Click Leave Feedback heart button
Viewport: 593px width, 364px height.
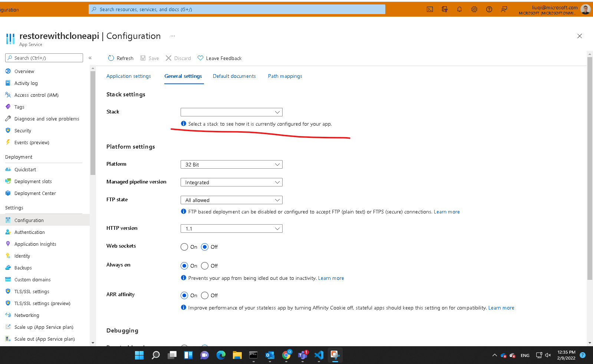click(x=220, y=58)
